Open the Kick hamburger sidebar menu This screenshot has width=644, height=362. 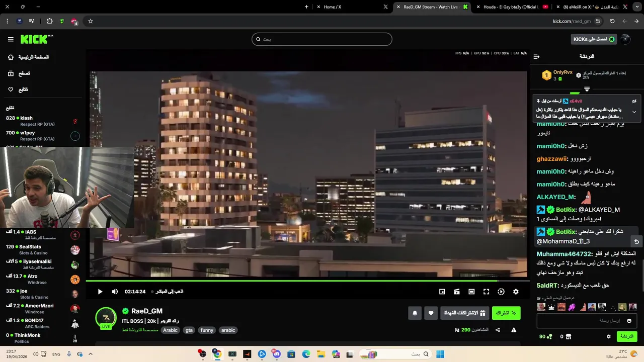coord(11,39)
